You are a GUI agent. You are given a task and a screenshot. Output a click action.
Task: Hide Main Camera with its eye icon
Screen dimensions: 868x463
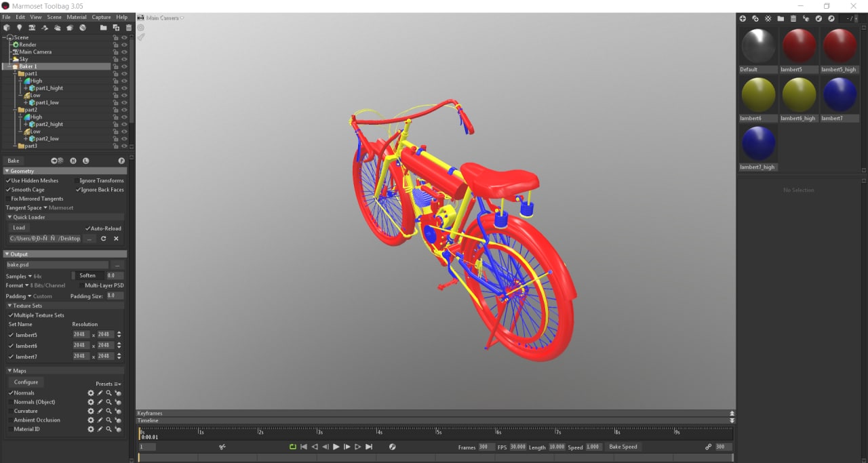(124, 52)
